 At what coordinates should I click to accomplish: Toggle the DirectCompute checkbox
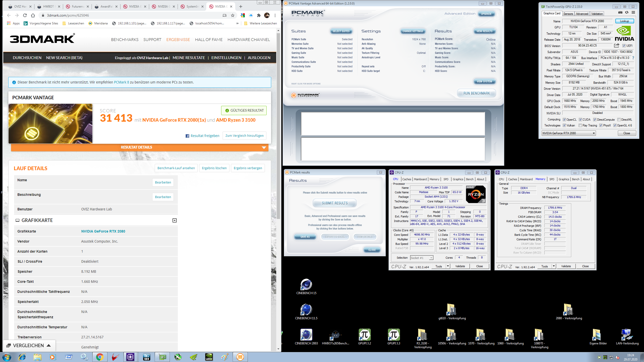595,120
